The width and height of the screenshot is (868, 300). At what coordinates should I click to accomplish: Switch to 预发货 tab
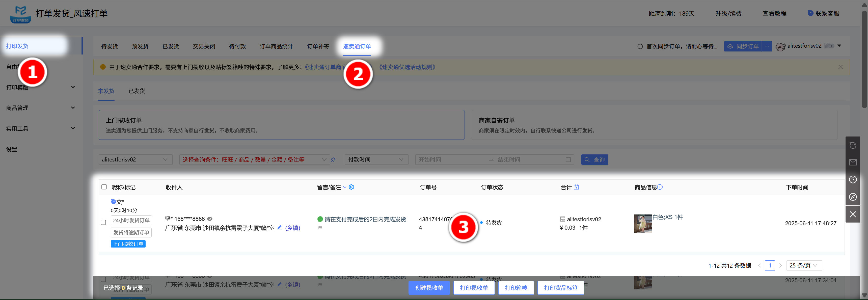coord(140,46)
